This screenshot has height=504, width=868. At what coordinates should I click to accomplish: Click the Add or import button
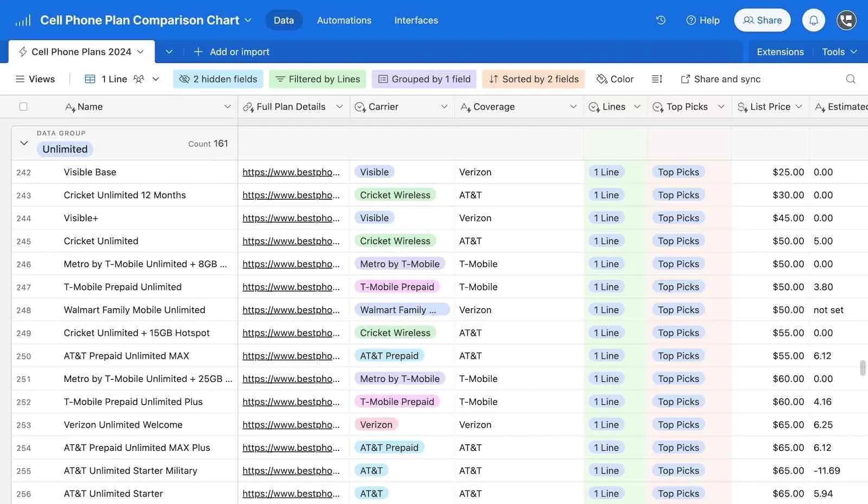[x=232, y=52]
